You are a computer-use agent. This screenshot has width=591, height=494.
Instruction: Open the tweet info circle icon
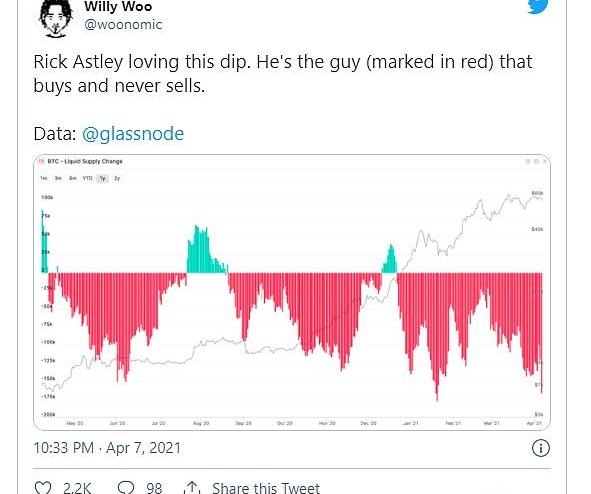click(540, 448)
